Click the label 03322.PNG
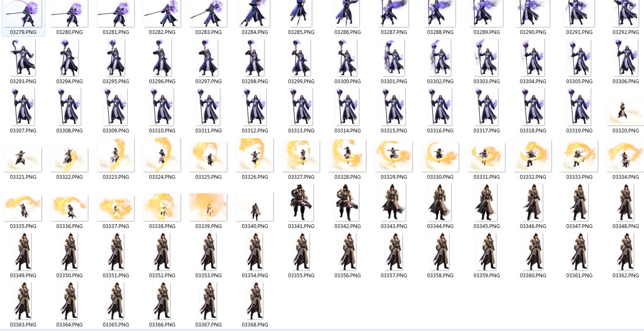Image resolution: width=644 pixels, height=331 pixels. [x=70, y=177]
